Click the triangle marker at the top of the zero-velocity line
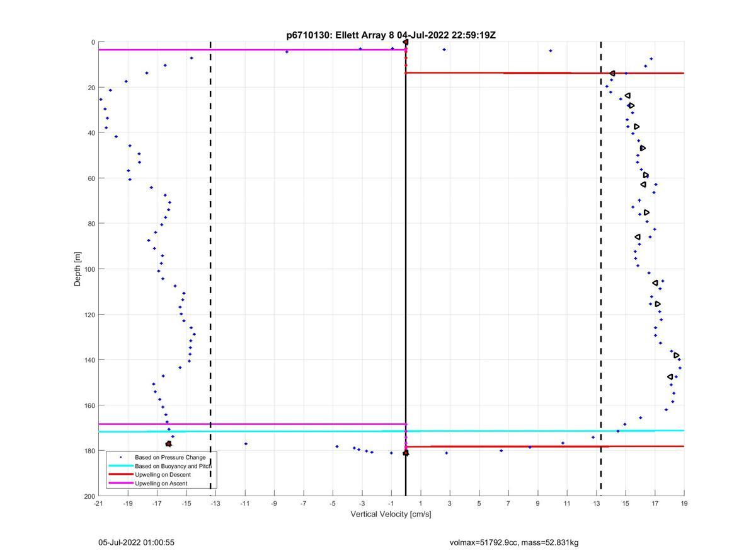Image resolution: width=756 pixels, height=558 pixels. point(406,42)
